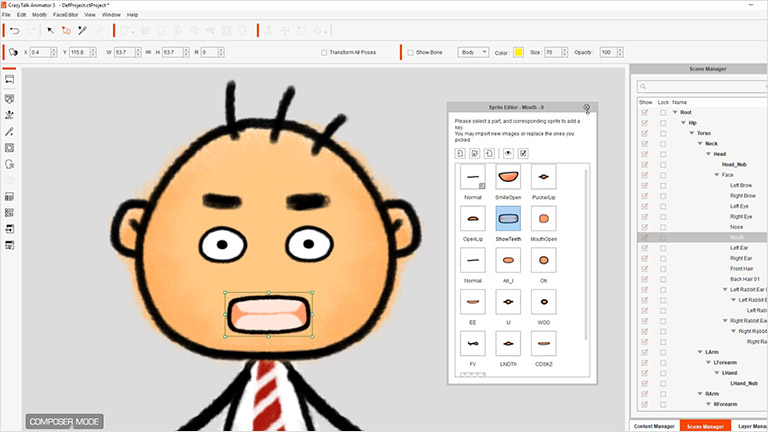Select the arrow pointer tool
Viewport: 768px width, 432px height.
[48, 32]
